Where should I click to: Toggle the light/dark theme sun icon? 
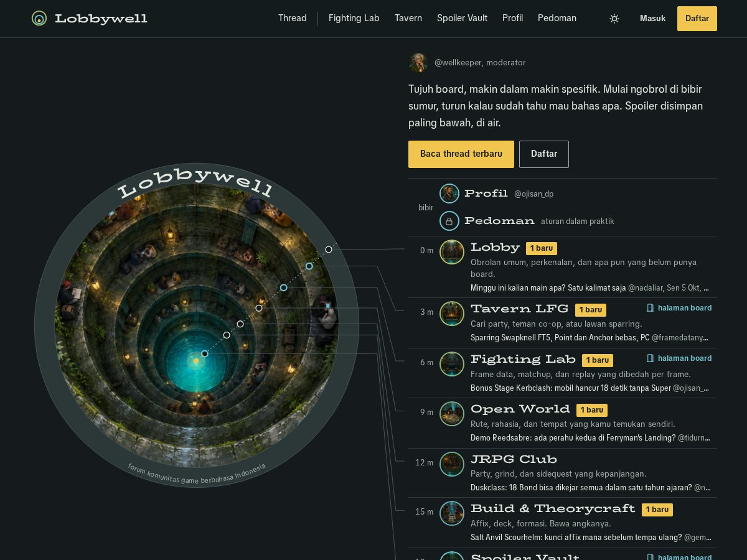pyautogui.click(x=614, y=19)
